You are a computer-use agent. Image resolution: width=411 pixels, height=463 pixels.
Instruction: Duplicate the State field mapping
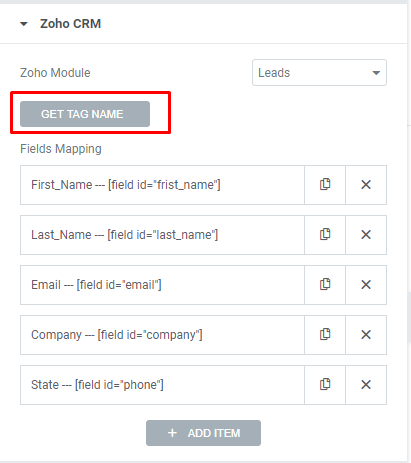[325, 385]
